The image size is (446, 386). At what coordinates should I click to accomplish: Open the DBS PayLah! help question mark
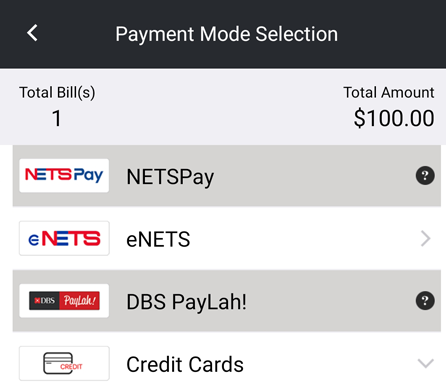point(425,301)
